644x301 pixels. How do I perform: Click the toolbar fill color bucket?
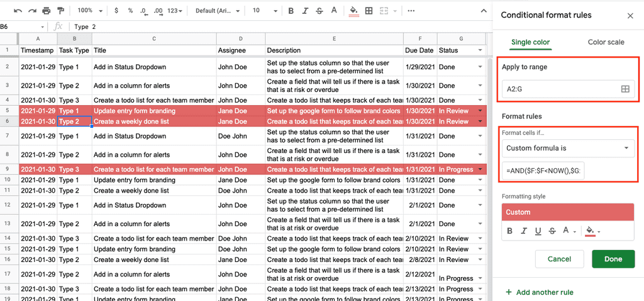coord(353,11)
